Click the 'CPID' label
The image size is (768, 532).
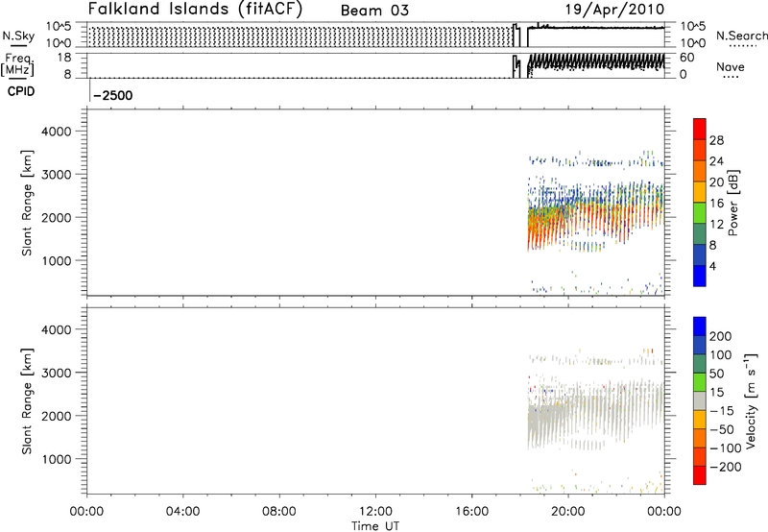click(x=21, y=91)
